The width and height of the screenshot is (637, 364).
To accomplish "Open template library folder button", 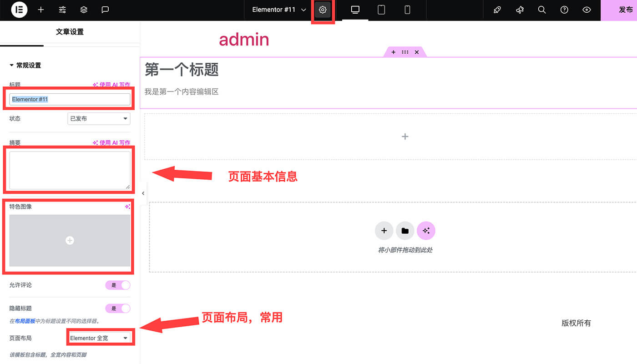I will 405,231.
